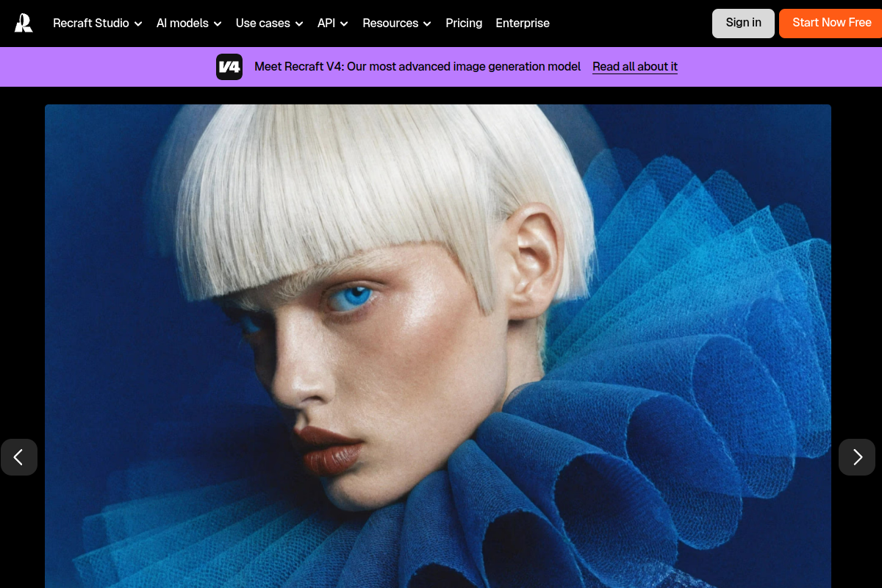Follow the Read all about it link

[634, 66]
